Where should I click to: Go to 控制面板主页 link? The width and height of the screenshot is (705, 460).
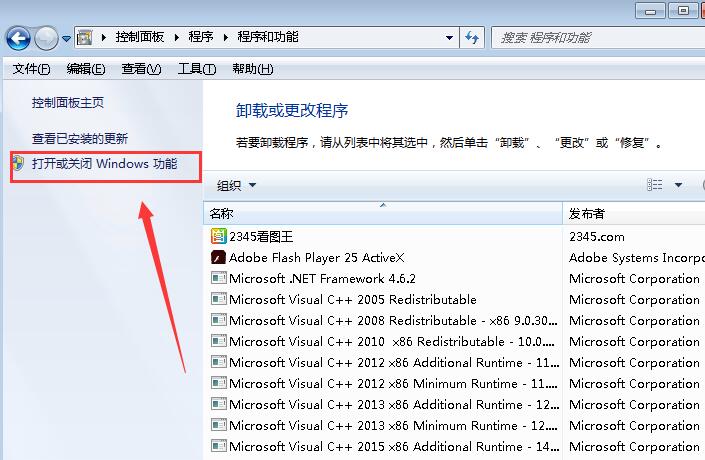click(x=68, y=102)
